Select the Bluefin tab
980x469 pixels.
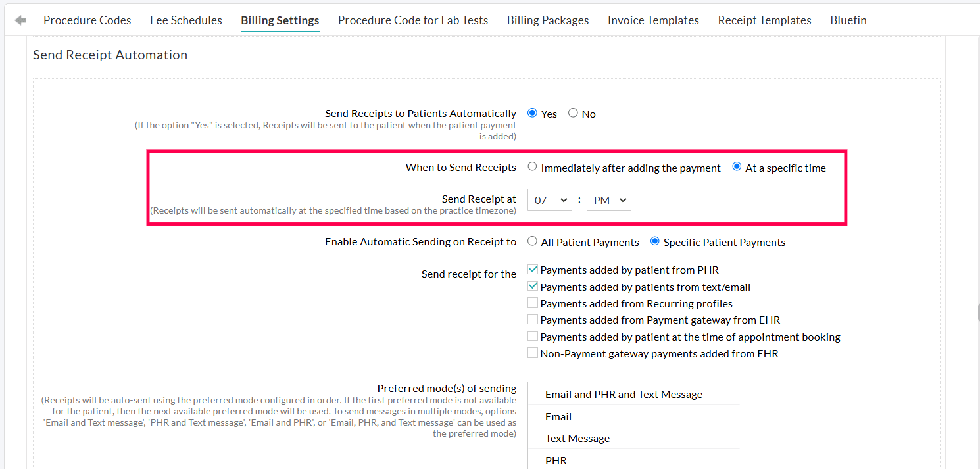[848, 20]
